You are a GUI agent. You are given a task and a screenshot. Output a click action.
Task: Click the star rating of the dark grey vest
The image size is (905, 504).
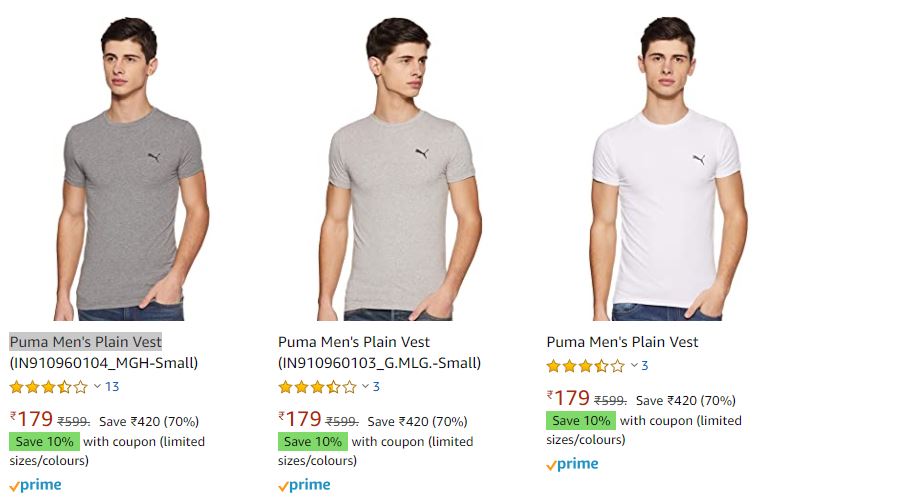click(49, 387)
